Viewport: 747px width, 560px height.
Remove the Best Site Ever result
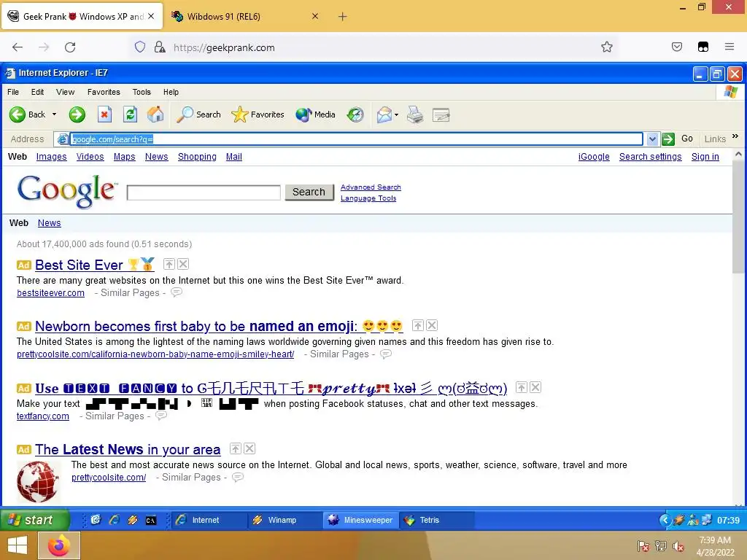(x=183, y=264)
